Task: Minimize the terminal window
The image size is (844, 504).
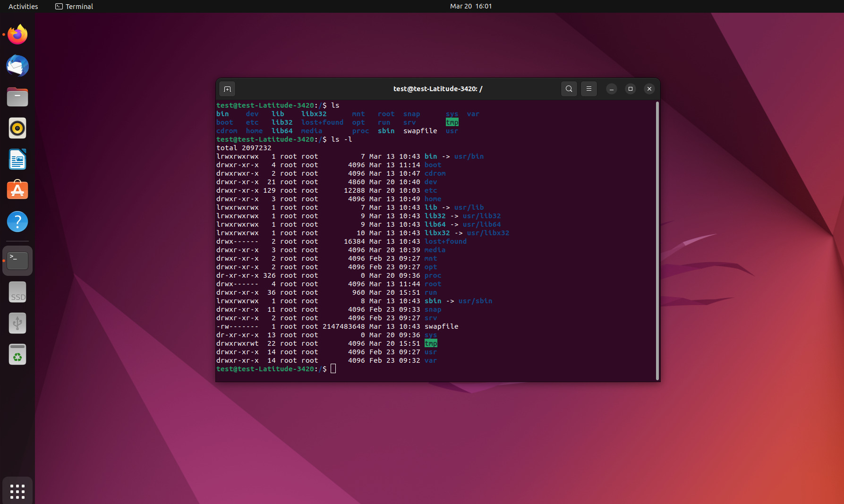Action: (x=612, y=89)
